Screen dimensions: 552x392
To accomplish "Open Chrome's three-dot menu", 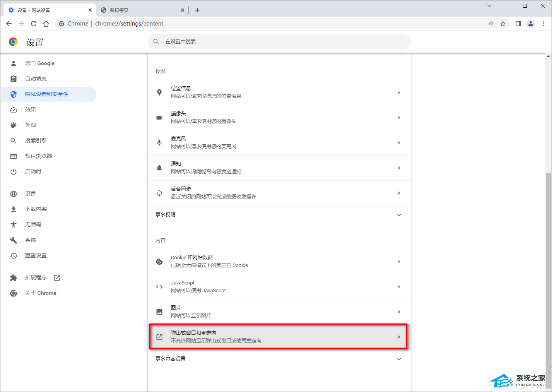I will (543, 24).
